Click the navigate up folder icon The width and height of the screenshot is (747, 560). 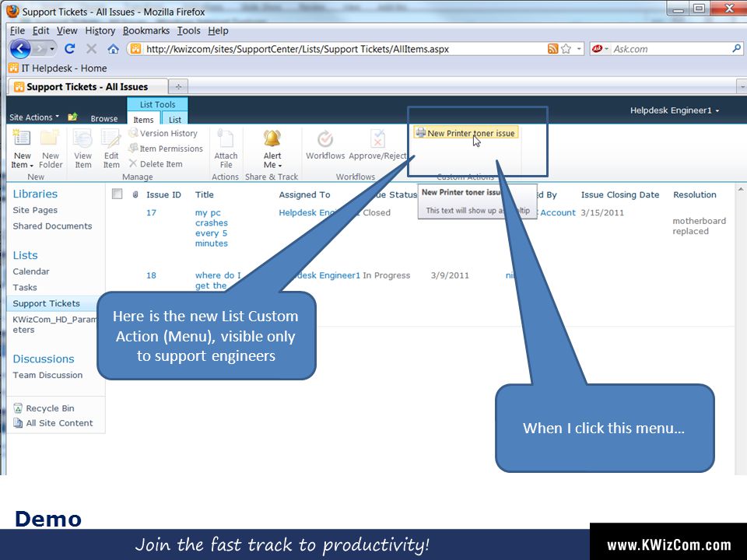(x=72, y=117)
